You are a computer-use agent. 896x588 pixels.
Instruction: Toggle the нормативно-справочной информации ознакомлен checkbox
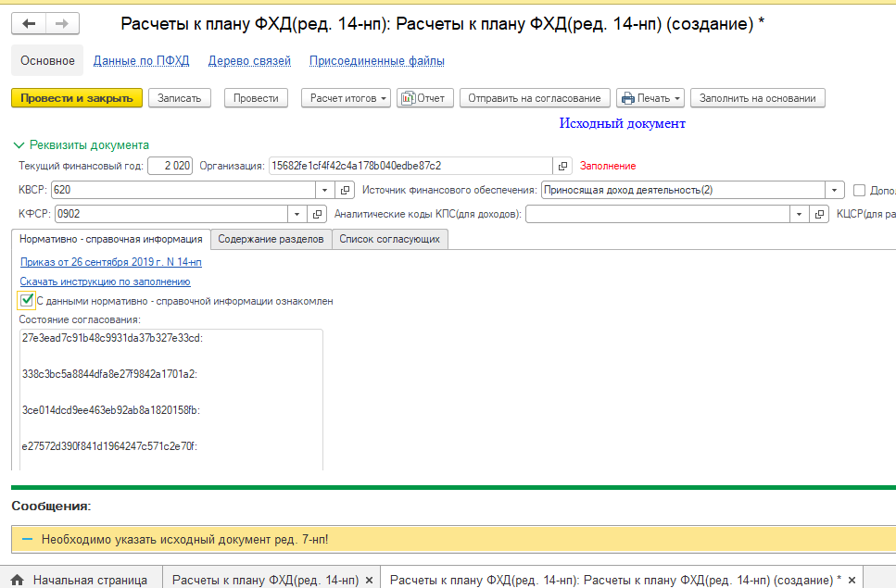click(26, 300)
